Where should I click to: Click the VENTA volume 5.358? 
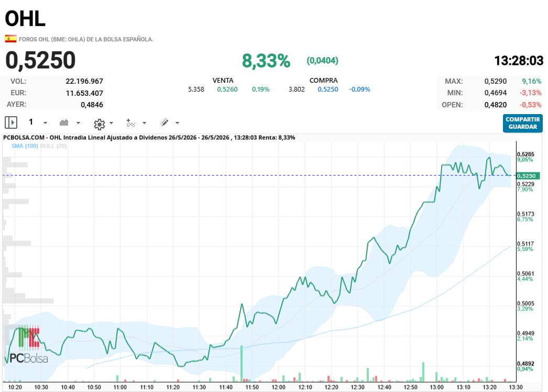196,89
